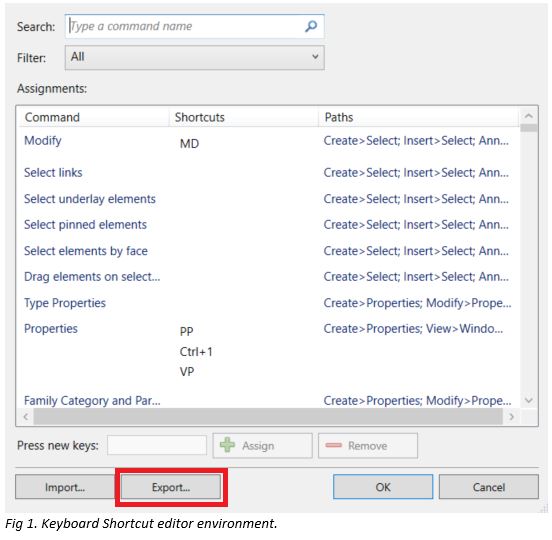552x540 pixels.
Task: Focus the command name search field
Action: point(194,26)
